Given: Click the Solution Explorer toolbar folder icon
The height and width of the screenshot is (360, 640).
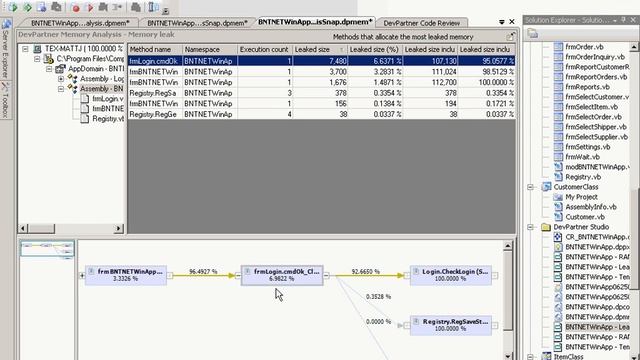Looking at the screenshot, I should point(533,34).
